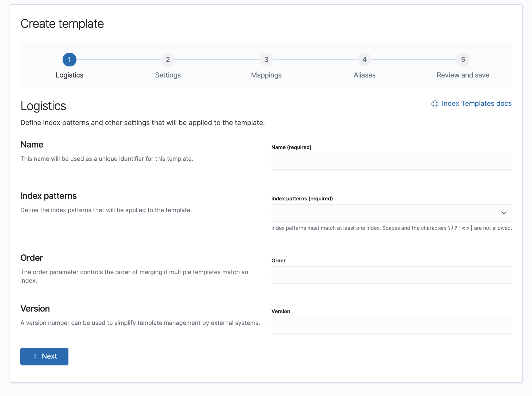Switch to the Settings step label
Image resolution: width=532 pixels, height=396 pixels.
pos(168,75)
